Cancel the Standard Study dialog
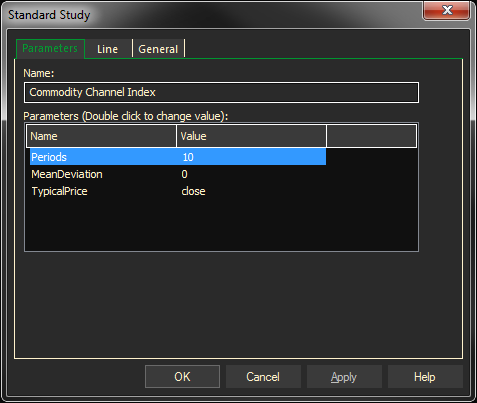Image resolution: width=477 pixels, height=403 pixels. [263, 377]
